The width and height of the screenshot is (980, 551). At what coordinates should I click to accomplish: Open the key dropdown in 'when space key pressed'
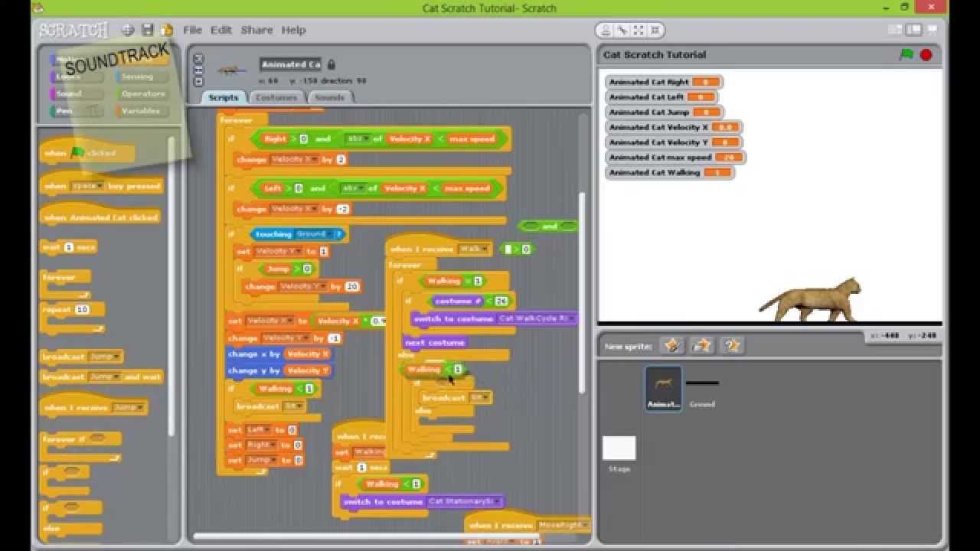[87, 186]
